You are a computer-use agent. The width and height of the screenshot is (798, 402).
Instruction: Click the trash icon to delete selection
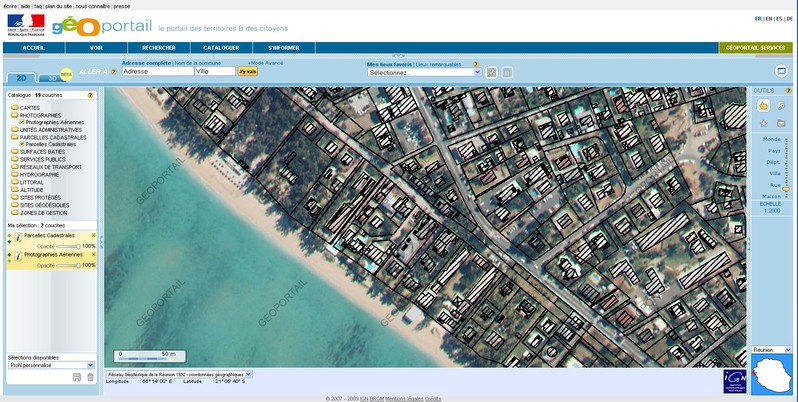[90, 376]
